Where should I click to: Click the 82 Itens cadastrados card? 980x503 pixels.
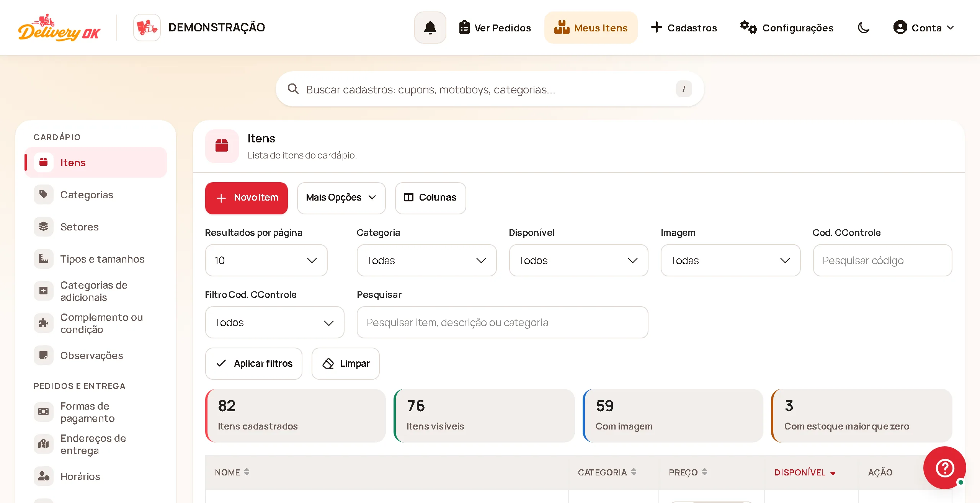point(296,416)
